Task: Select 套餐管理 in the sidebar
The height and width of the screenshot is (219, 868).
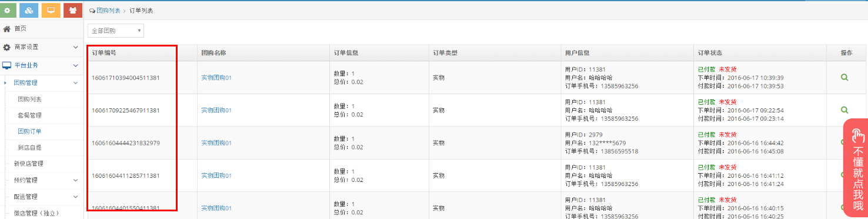Action: point(29,115)
